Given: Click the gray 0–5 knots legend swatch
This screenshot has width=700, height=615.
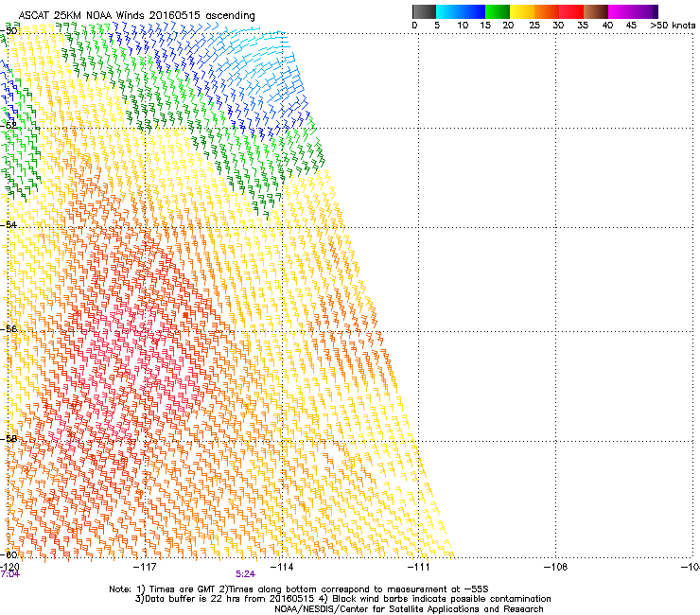Looking at the screenshot, I should click(424, 11).
